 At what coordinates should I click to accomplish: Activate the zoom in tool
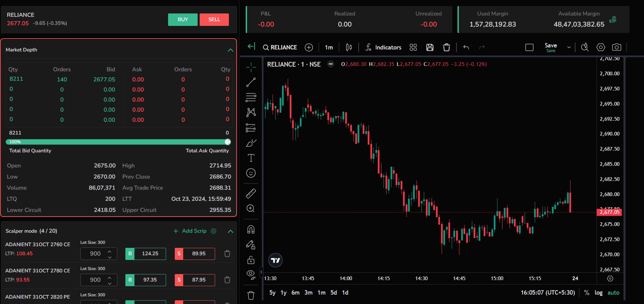(x=251, y=208)
